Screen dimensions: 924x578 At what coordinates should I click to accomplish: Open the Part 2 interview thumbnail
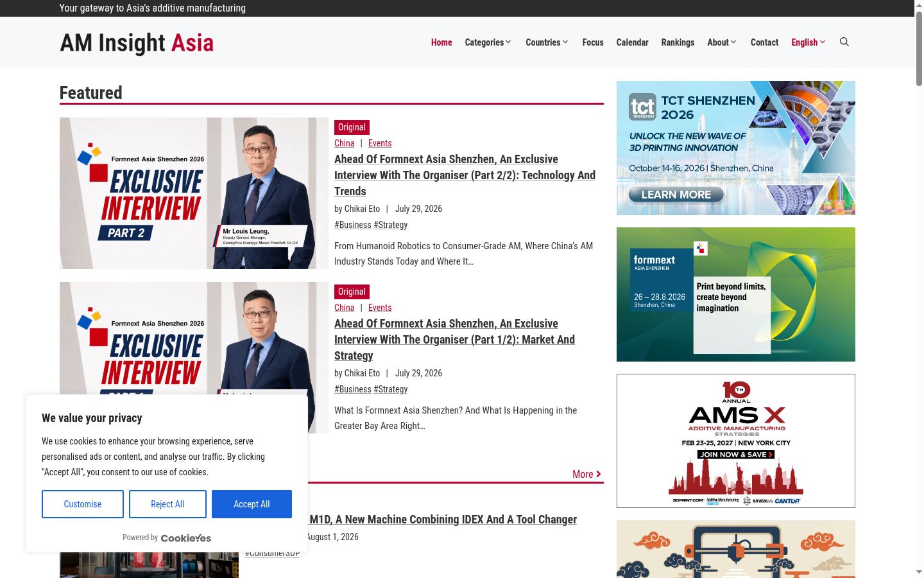[x=194, y=193]
